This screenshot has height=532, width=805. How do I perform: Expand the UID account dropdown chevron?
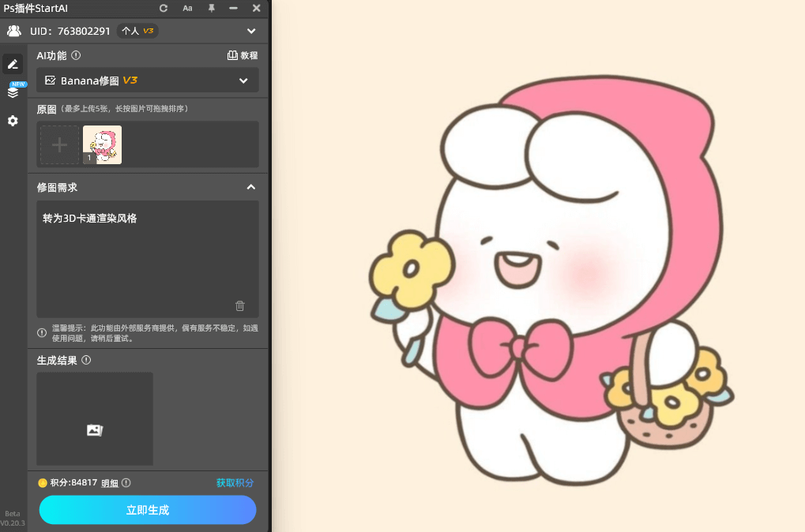(x=251, y=31)
